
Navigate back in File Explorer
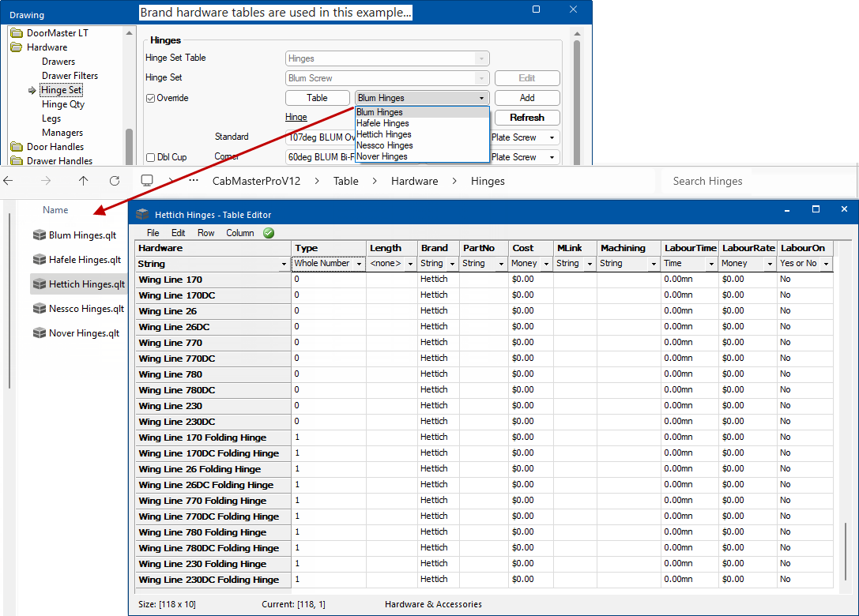point(9,181)
